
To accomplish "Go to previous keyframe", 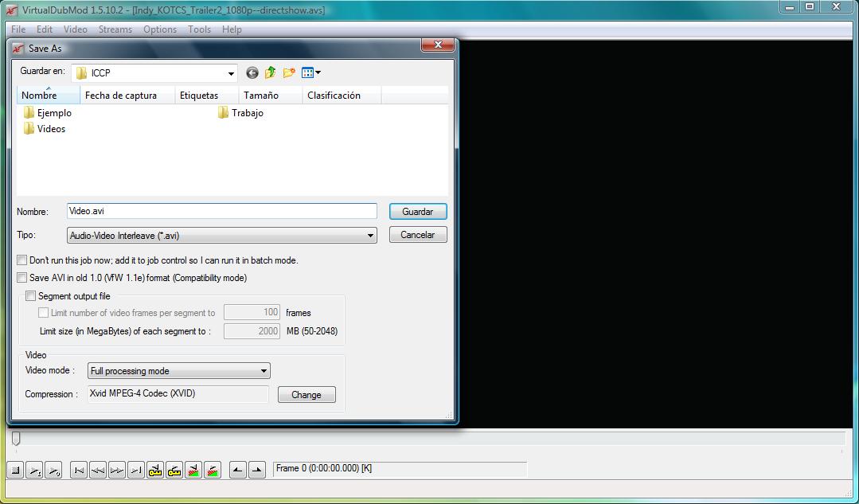I will (155, 470).
